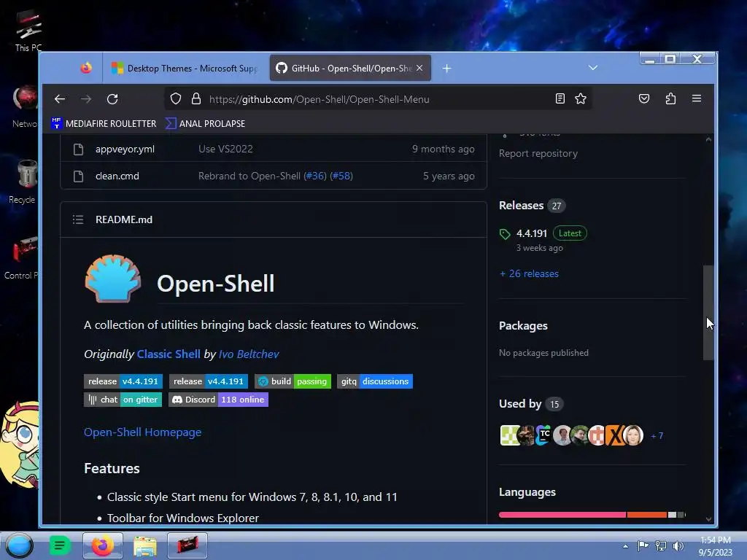Image resolution: width=747 pixels, height=560 pixels.
Task: Click the chat on gitter badge
Action: tap(123, 400)
